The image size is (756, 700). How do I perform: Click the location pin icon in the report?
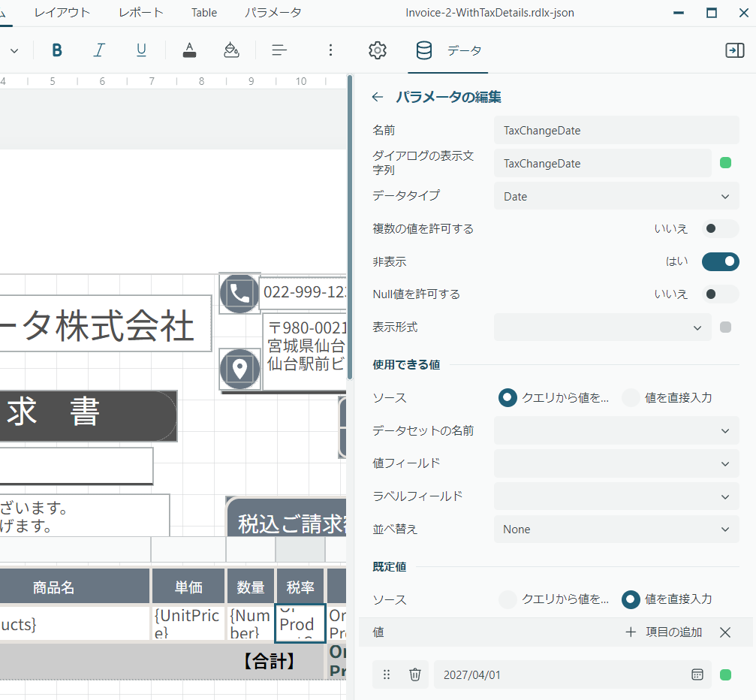click(239, 369)
